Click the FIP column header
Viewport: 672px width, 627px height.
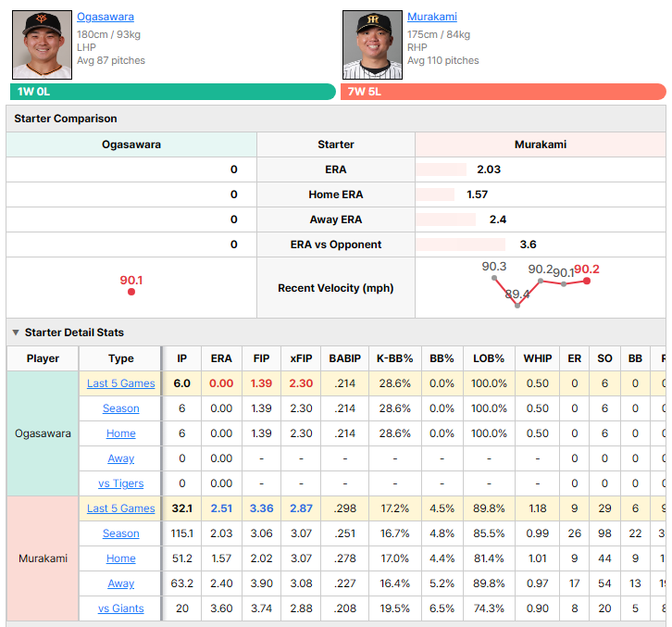261,358
